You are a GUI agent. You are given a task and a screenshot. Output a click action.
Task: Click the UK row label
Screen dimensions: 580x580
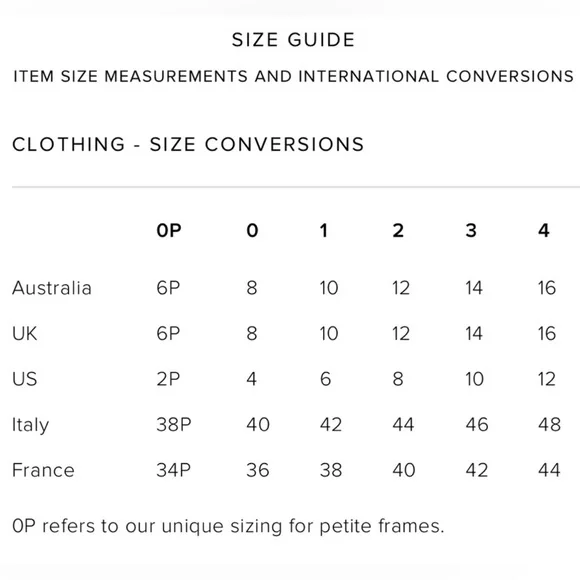[x=24, y=333]
